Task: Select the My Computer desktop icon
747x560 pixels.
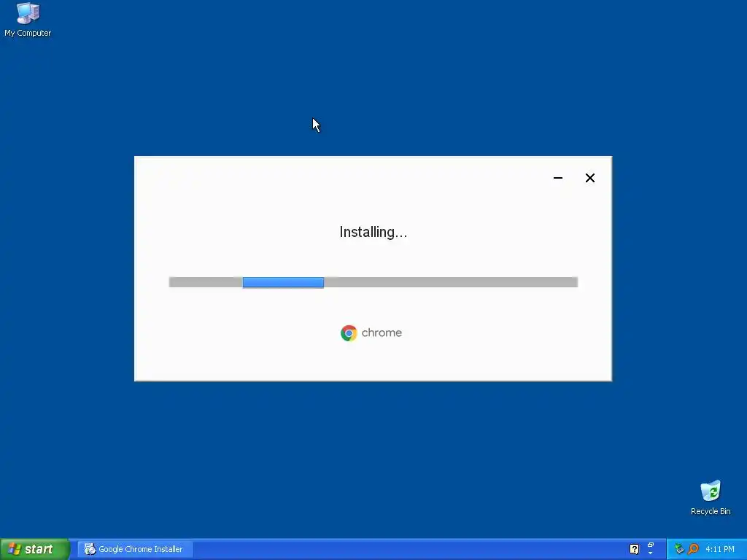Action: click(28, 20)
